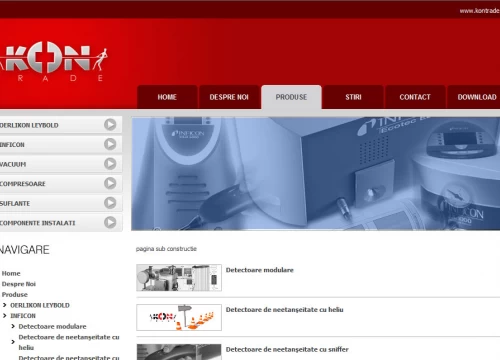The width and height of the screenshot is (500, 360).
Task: Expand INFICON chevron in navigation tree
Action: (5, 316)
